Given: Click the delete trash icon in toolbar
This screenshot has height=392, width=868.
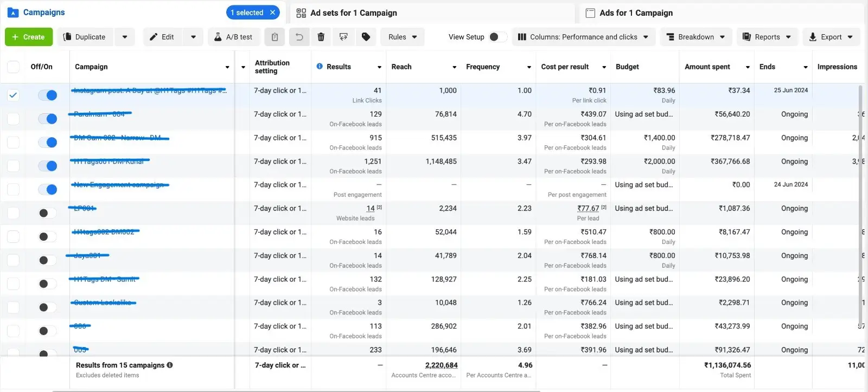Looking at the screenshot, I should click(321, 37).
